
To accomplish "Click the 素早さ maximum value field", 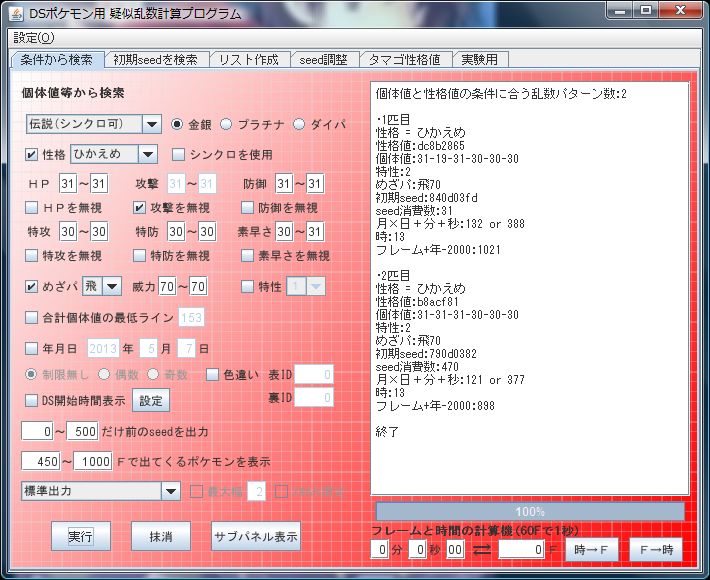I will [x=315, y=232].
